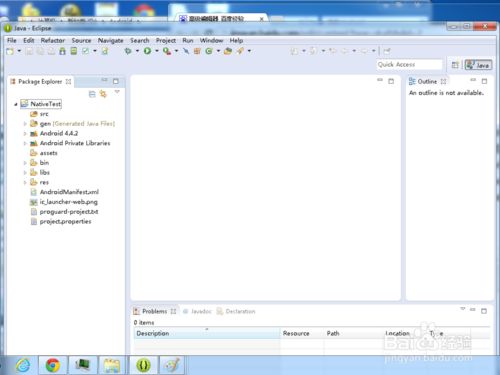Screen dimensions: 500x375
Task: Launch Chrome from the taskbar
Action: tap(53, 365)
